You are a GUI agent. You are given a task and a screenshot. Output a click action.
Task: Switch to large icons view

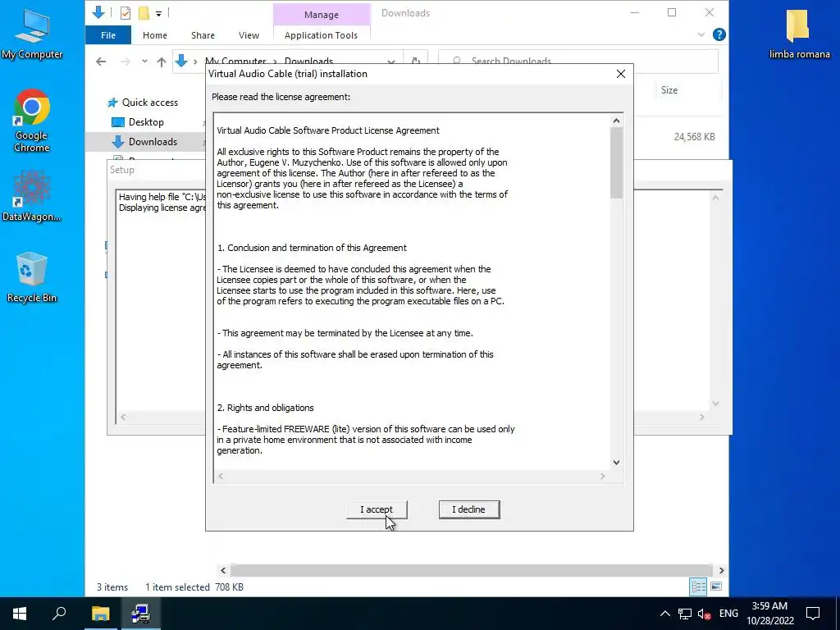click(x=715, y=587)
